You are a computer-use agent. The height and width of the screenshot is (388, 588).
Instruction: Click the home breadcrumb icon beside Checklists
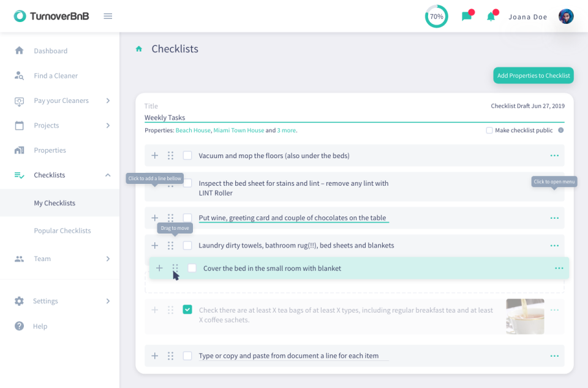139,49
